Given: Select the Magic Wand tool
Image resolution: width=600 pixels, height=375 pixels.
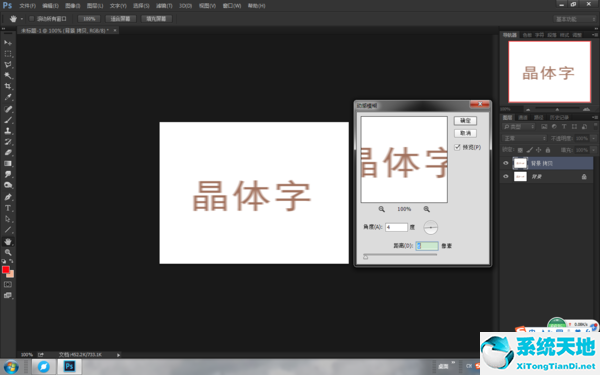Looking at the screenshot, I should 8,75.
